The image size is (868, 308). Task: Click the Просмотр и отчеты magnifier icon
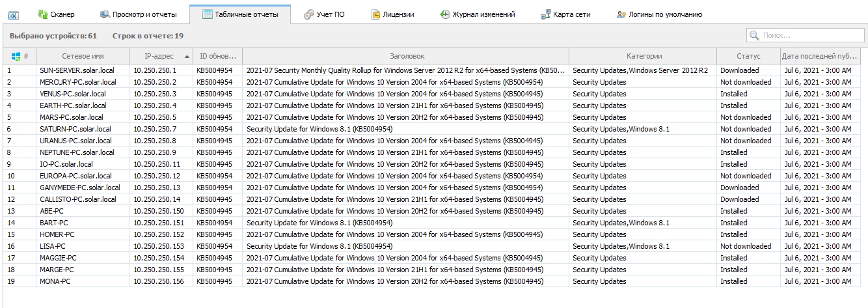[105, 14]
